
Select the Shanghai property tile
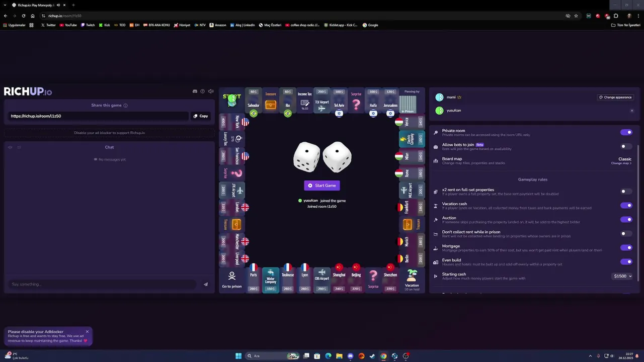[339, 280]
